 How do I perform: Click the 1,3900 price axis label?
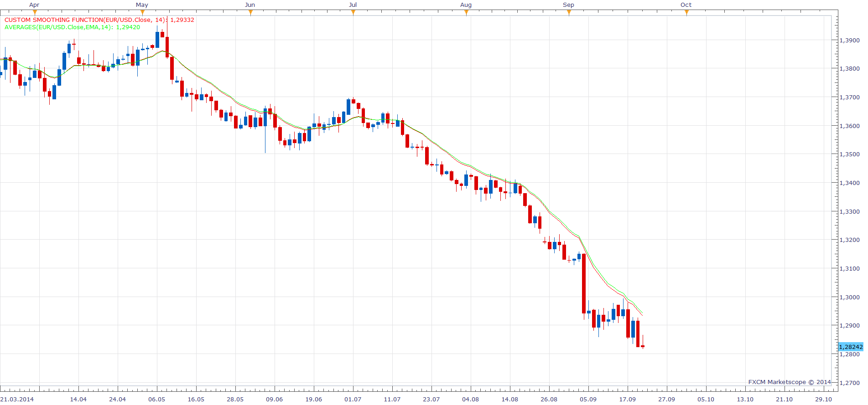coord(850,40)
